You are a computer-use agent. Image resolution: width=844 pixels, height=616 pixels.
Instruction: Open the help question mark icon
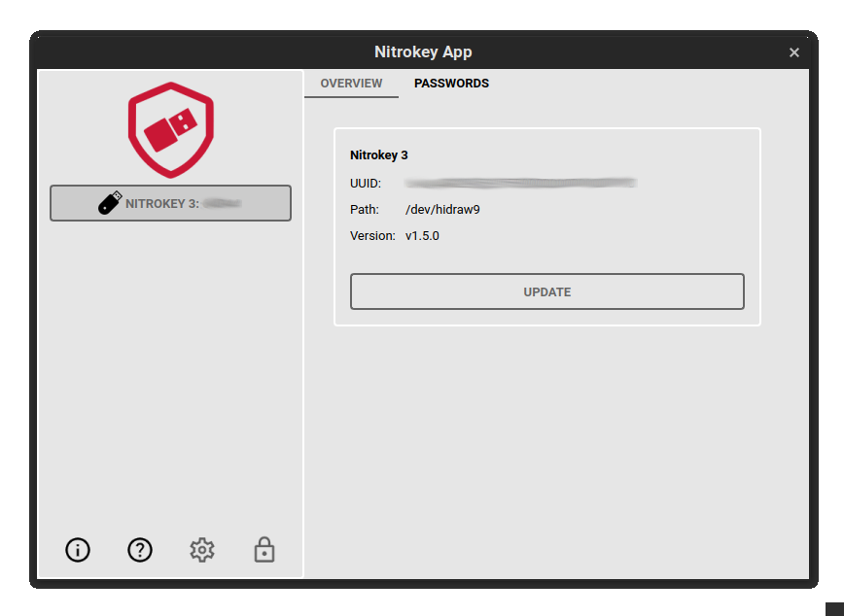coord(140,550)
